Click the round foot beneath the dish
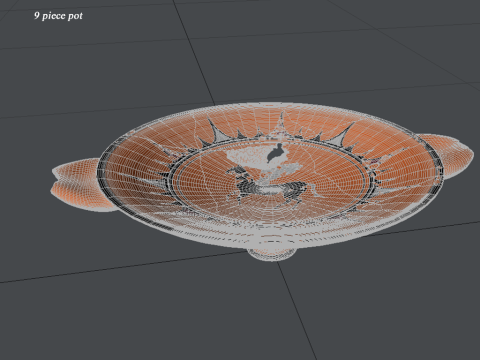The height and width of the screenshot is (360, 480). [x=271, y=254]
